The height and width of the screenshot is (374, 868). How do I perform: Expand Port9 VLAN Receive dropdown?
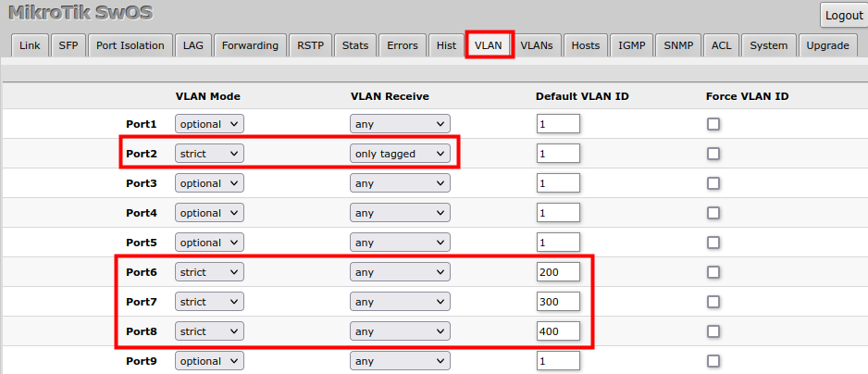(401, 361)
